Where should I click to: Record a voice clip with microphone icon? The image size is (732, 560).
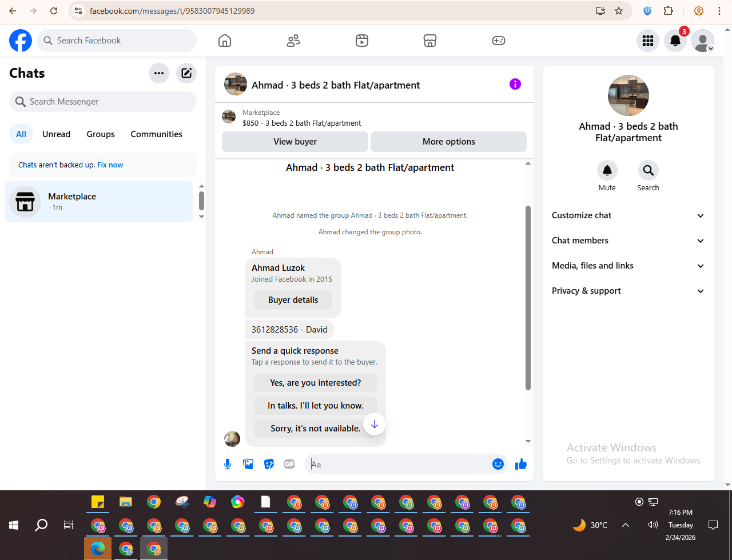click(228, 464)
